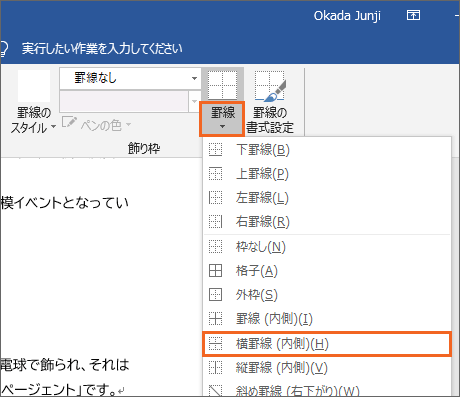Click the 実行したい作業を入力してください search box
Viewport: 460px width, 397px height.
click(102, 49)
